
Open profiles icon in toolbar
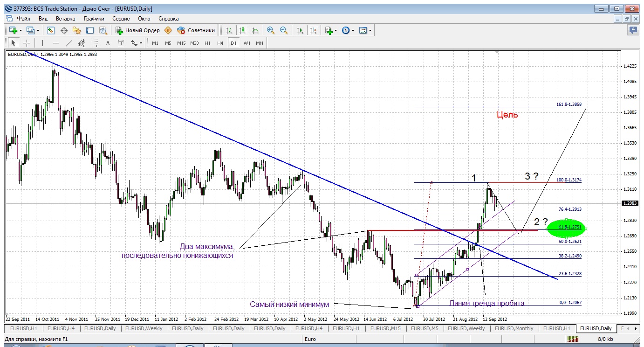point(31,30)
